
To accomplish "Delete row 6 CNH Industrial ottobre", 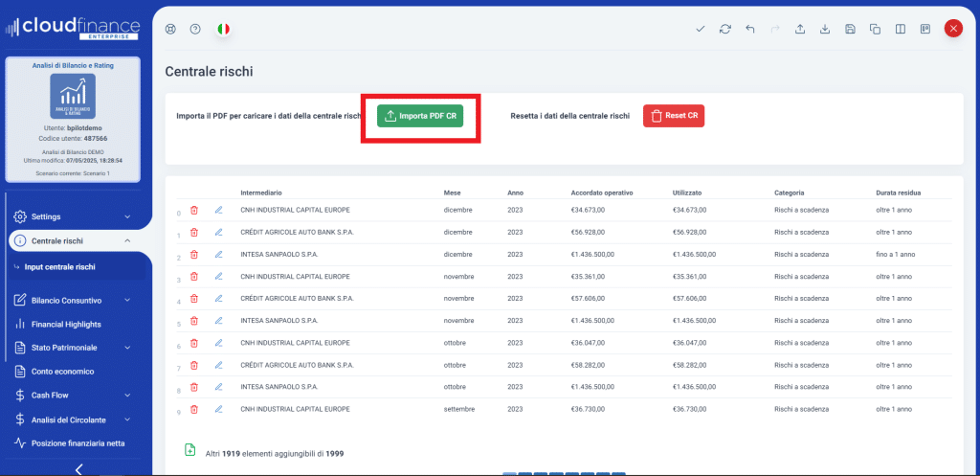I will (193, 343).
